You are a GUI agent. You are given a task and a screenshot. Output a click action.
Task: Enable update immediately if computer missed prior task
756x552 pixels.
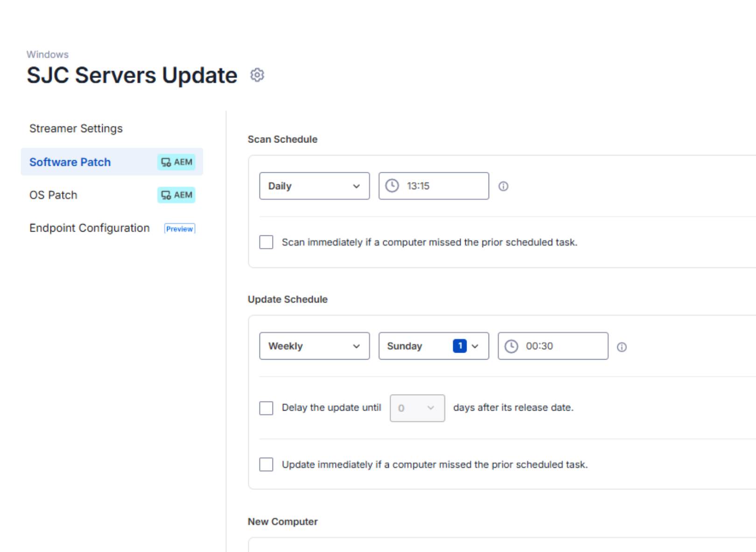pos(266,465)
